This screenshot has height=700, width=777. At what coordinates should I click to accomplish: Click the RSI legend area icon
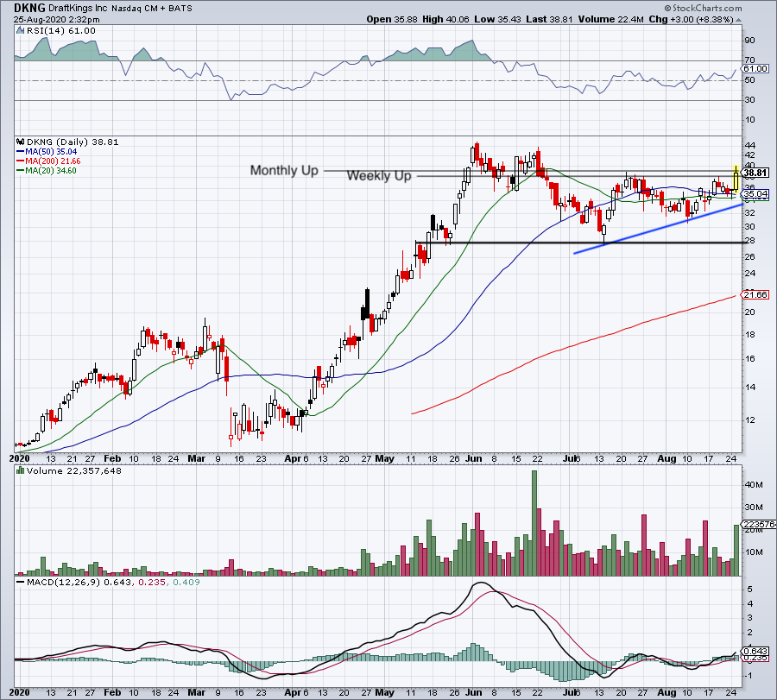(20, 30)
